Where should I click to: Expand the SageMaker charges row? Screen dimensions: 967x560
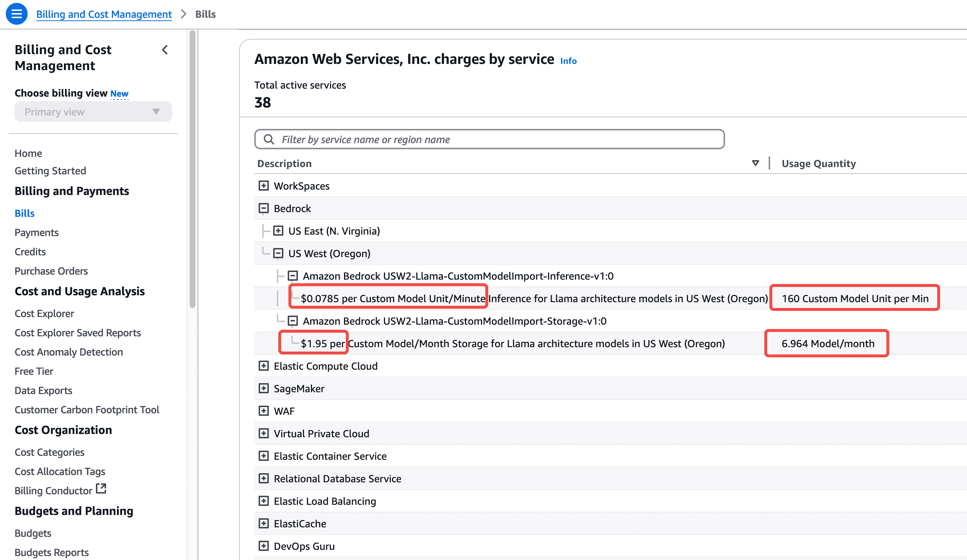pyautogui.click(x=264, y=388)
